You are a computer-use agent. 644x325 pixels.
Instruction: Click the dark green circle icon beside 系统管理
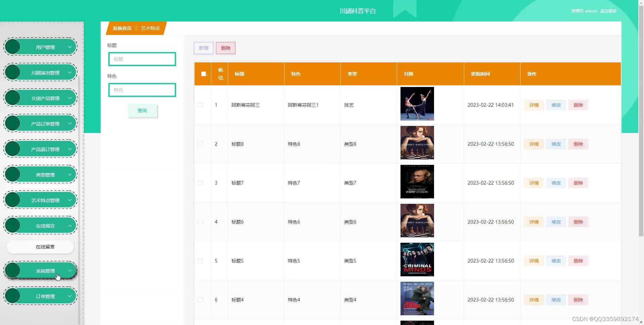tap(13, 270)
